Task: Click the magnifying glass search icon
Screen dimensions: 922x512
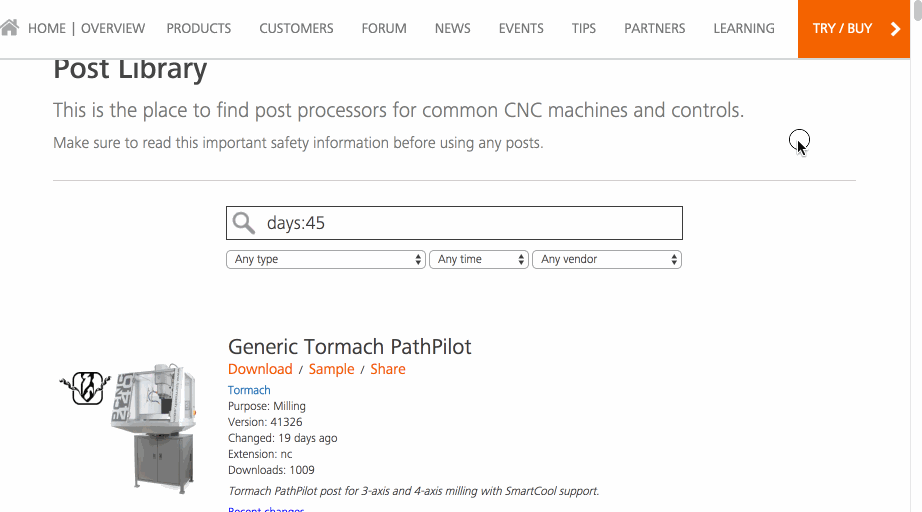Action: [x=244, y=223]
